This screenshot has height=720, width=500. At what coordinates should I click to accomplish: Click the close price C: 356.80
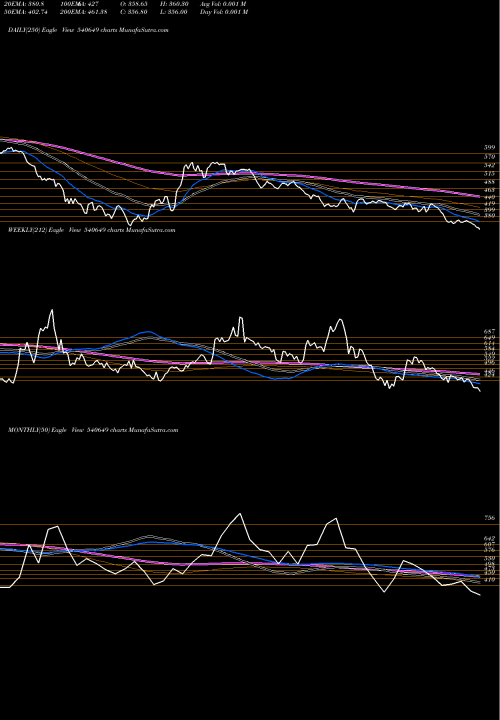[x=134, y=12]
